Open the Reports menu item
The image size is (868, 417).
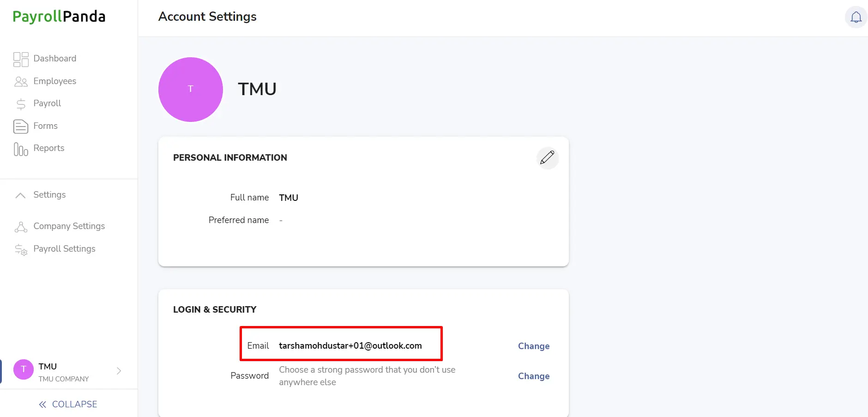(x=49, y=148)
